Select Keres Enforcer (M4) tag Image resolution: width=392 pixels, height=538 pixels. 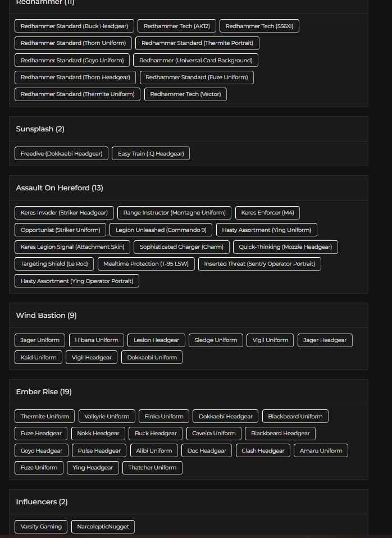[267, 213]
